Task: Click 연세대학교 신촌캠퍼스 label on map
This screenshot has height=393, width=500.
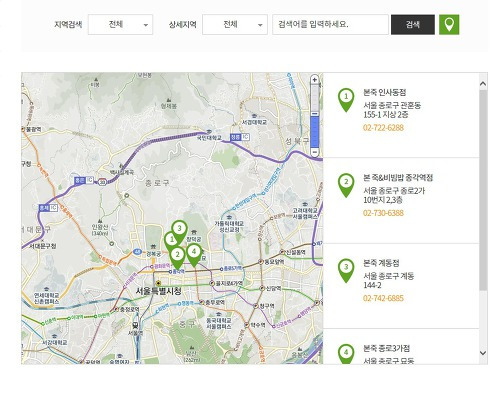Action: 47,298
